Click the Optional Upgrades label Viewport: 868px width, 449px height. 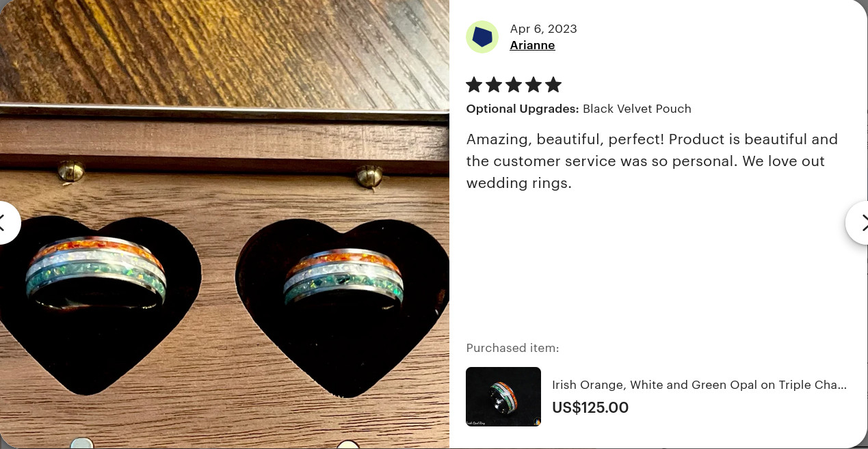pyautogui.click(x=523, y=109)
